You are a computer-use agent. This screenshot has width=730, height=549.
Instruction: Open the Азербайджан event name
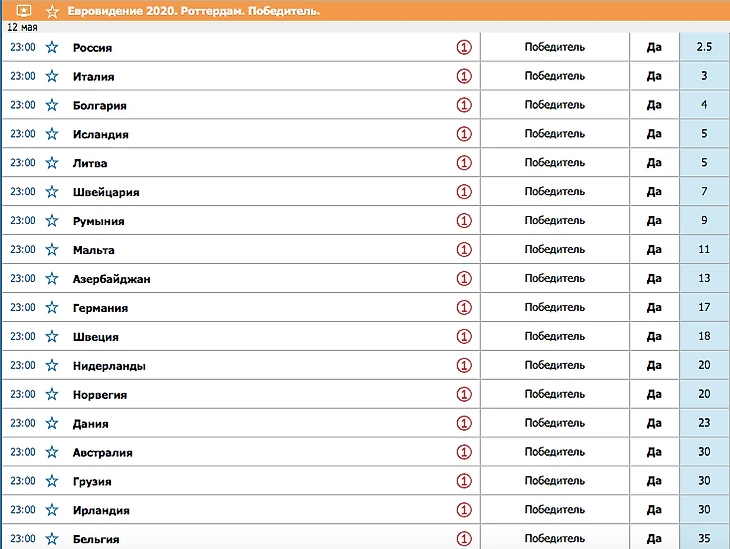112,279
